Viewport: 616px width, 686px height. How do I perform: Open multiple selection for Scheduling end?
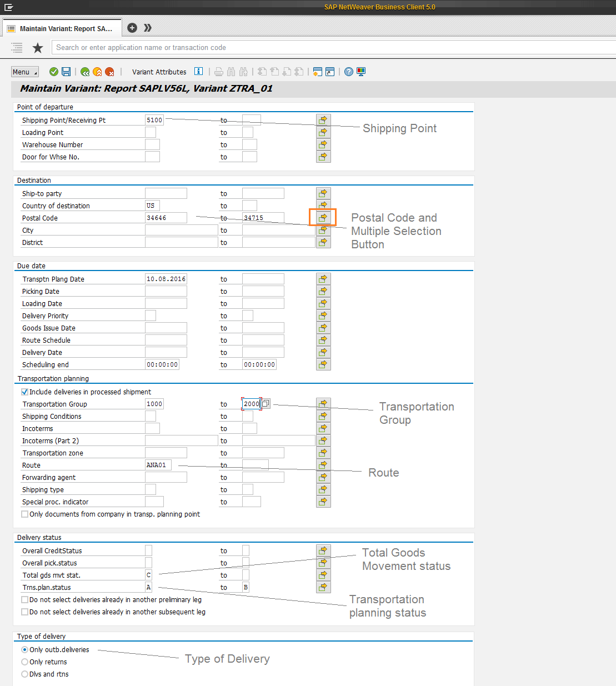pyautogui.click(x=323, y=364)
